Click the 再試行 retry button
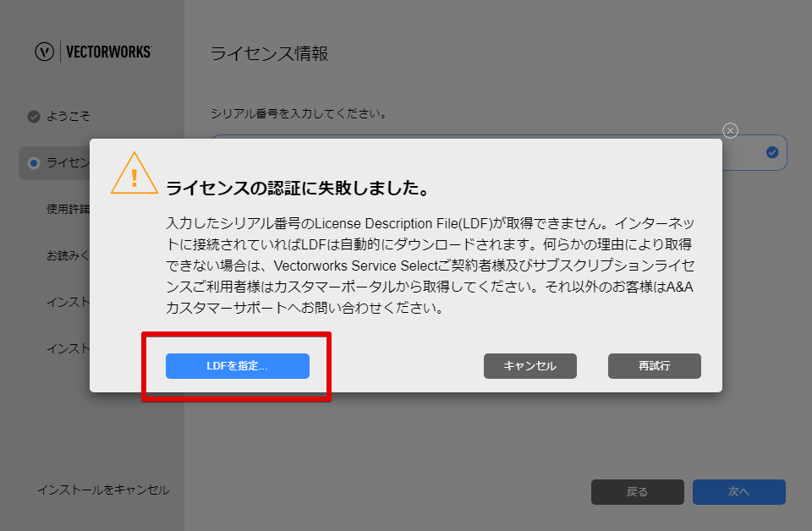 tap(654, 366)
